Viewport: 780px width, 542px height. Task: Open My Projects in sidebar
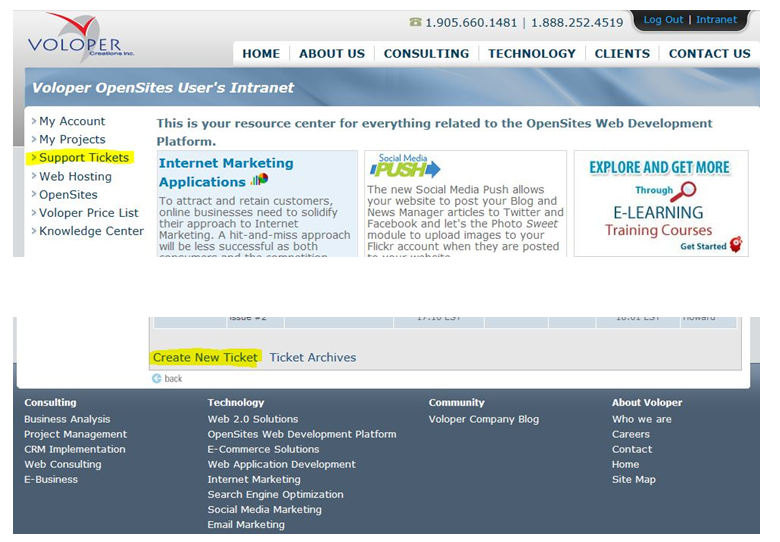pyautogui.click(x=72, y=139)
